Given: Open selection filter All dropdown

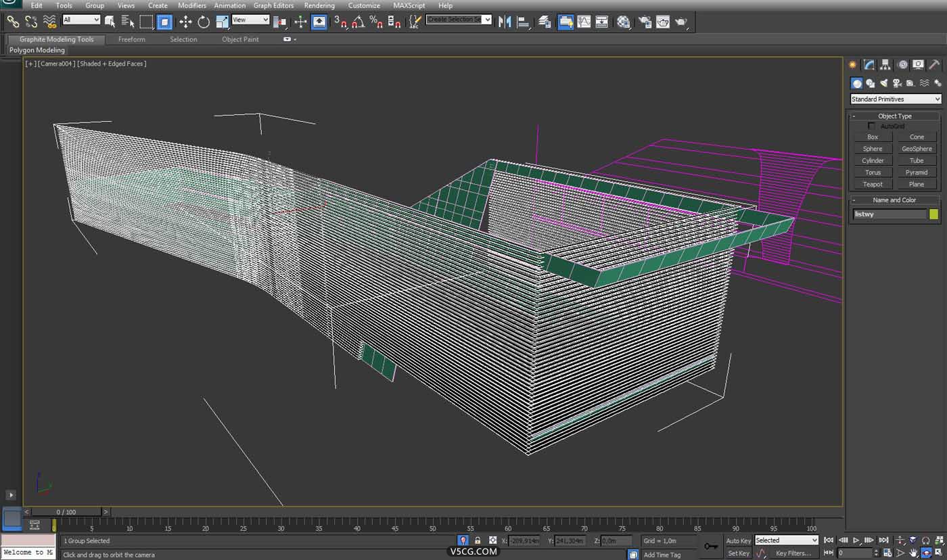Looking at the screenshot, I should coord(81,20).
